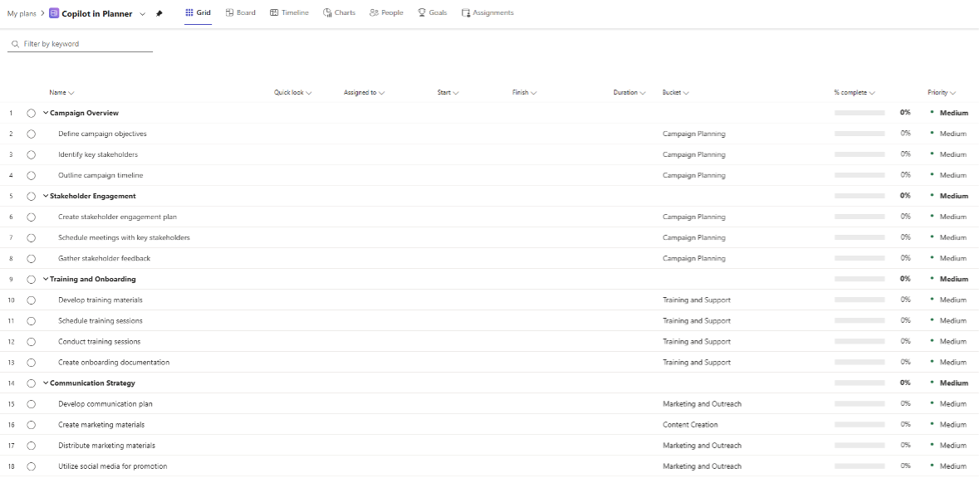Go back to My plans link
Viewport: 980px width, 478px height.
[x=22, y=13]
